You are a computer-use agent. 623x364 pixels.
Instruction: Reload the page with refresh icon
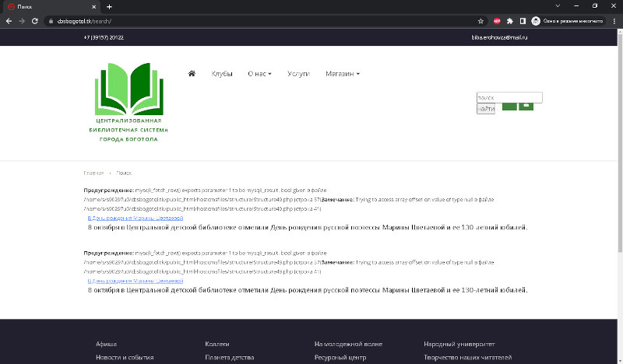35,21
